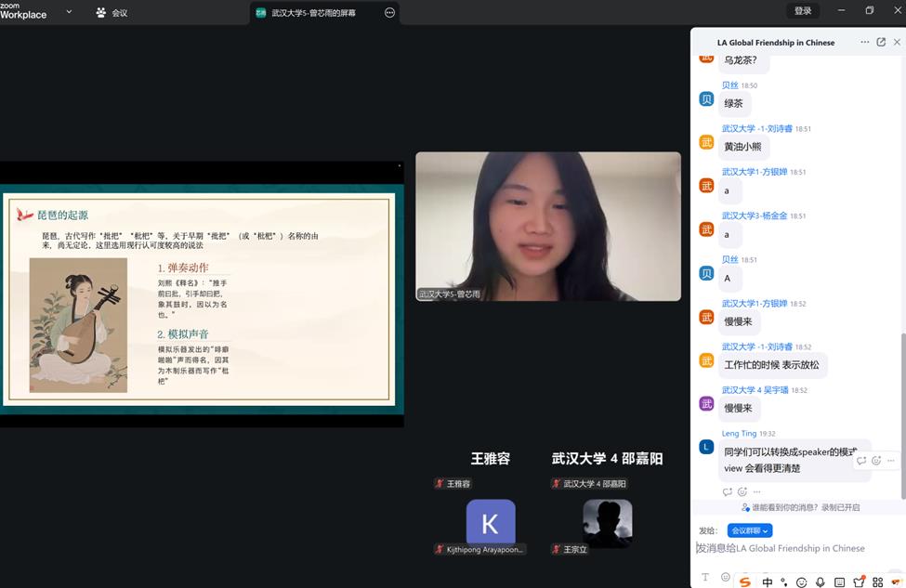Open more actions for Leng Ting's message
The image size is (906, 588).
click(x=891, y=461)
